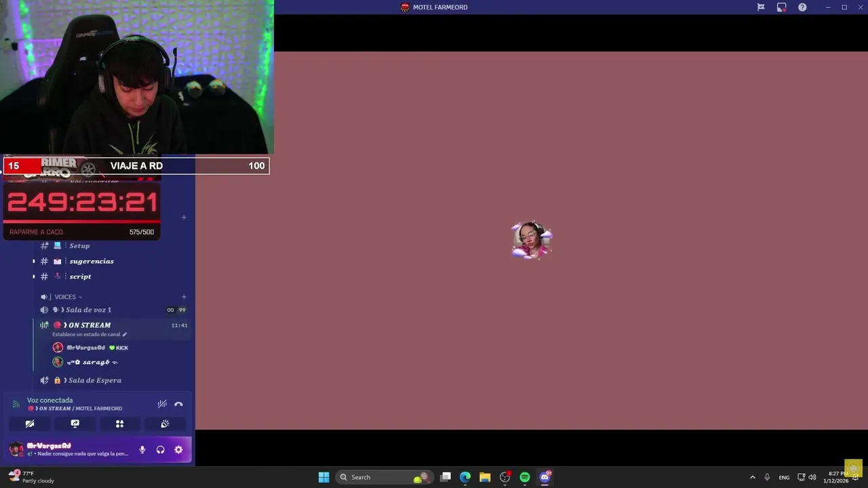The height and width of the screenshot is (488, 868).
Task: Click the taskbar Search box
Action: 385,477
